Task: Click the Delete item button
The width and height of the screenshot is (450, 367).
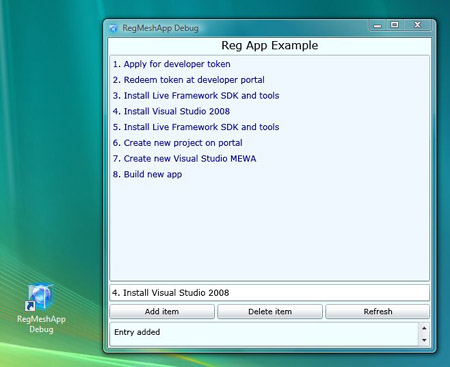Action: pyautogui.click(x=270, y=312)
